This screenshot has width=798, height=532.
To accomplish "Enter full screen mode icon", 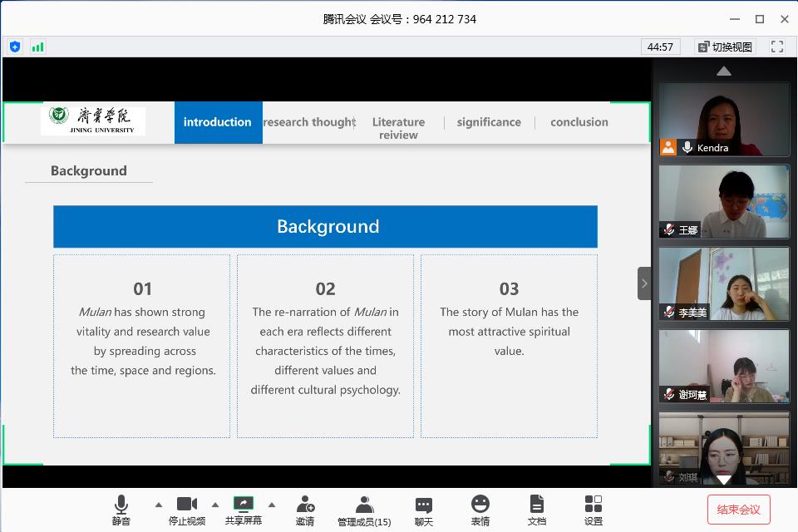I will [x=777, y=47].
